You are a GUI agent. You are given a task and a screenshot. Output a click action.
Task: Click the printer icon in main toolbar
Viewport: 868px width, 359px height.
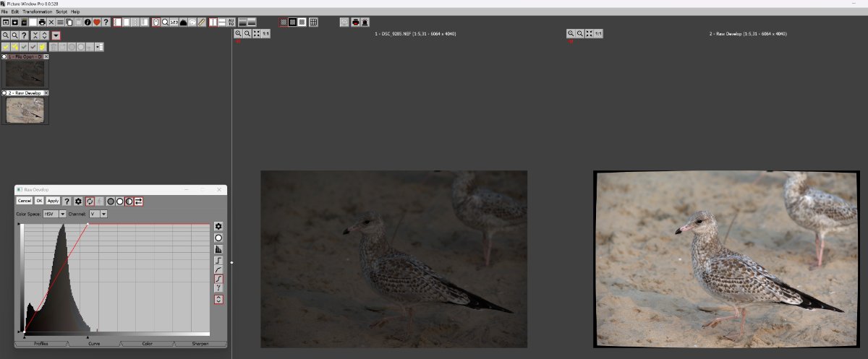click(x=43, y=22)
